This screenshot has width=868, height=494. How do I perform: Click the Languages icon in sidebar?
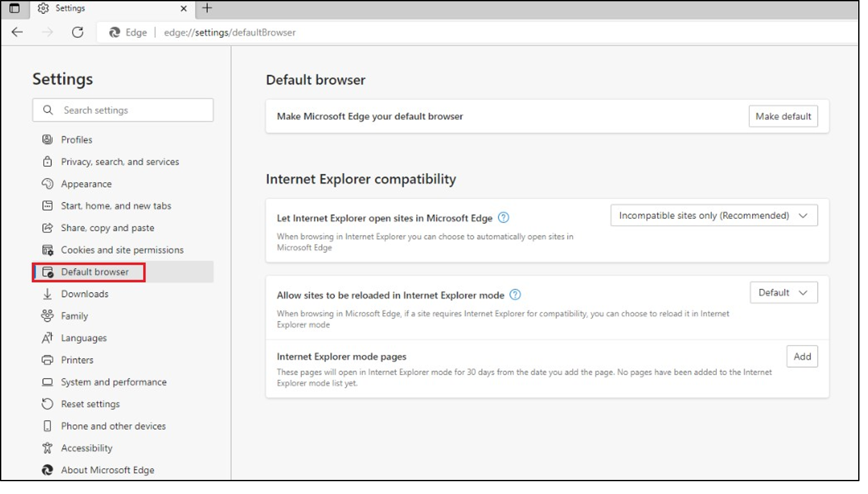click(x=47, y=338)
